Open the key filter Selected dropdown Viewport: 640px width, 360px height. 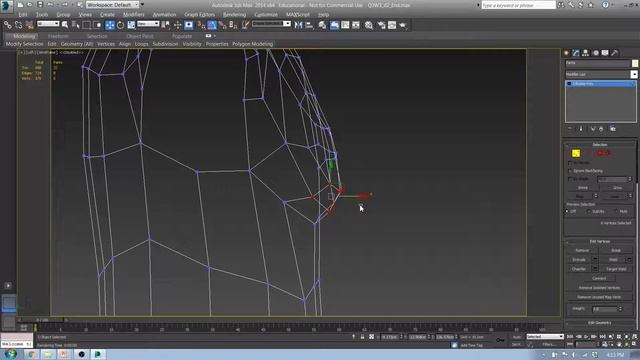[x=544, y=337]
